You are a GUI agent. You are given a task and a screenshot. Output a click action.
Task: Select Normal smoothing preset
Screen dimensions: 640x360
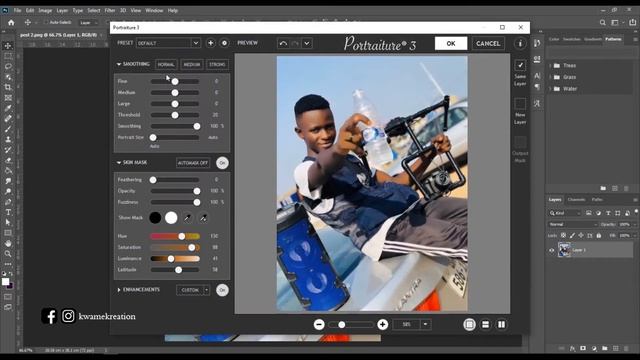click(166, 64)
